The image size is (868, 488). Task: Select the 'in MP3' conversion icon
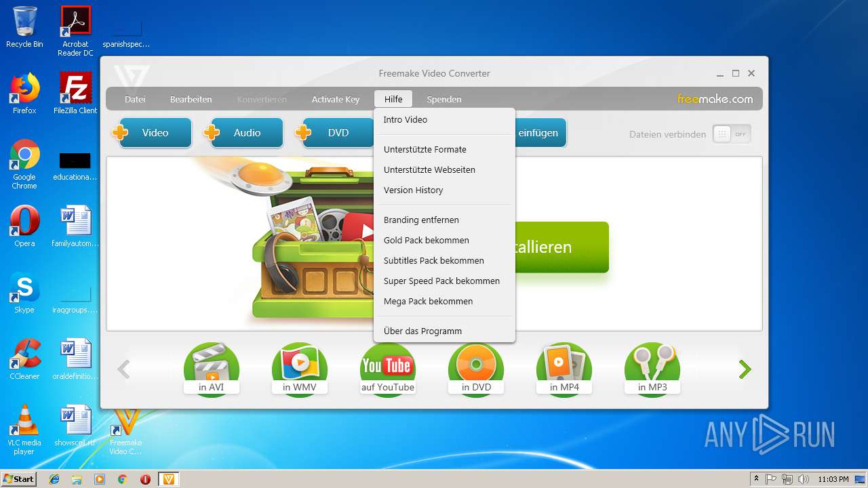pos(652,369)
